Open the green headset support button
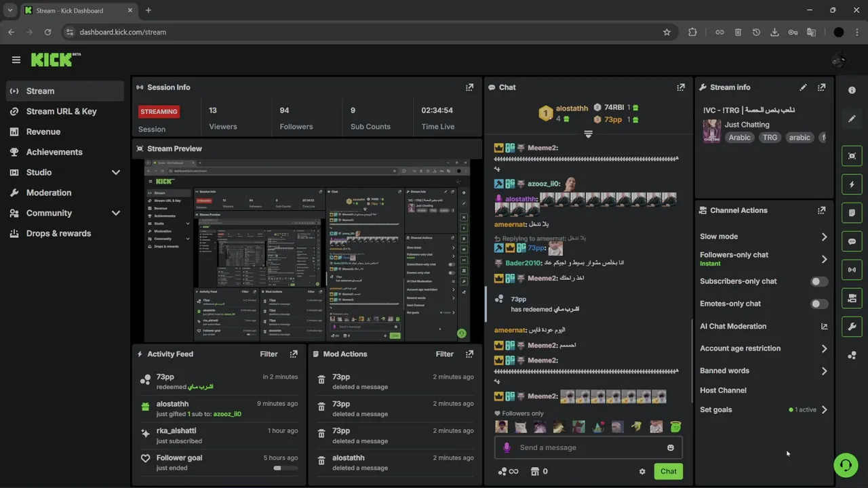 846,465
